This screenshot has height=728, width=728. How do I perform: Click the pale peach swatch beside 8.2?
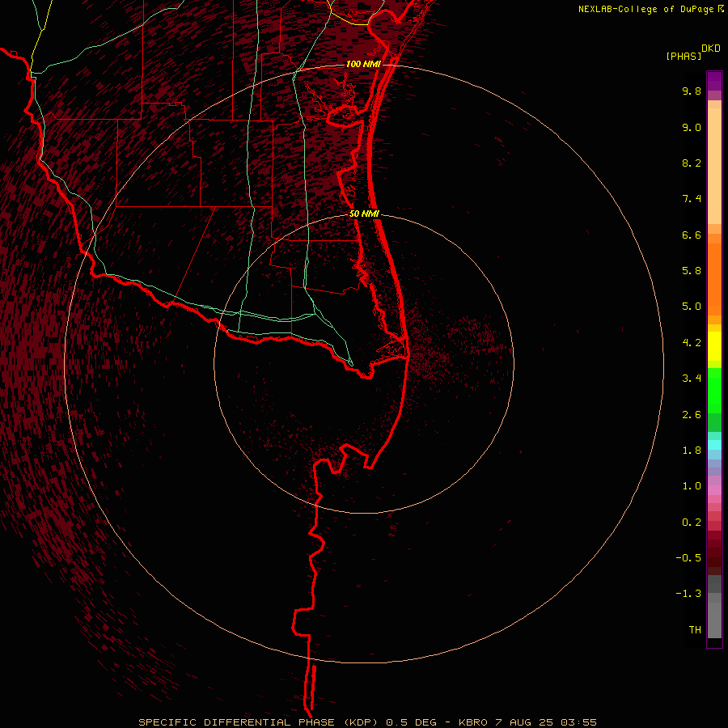(714, 166)
